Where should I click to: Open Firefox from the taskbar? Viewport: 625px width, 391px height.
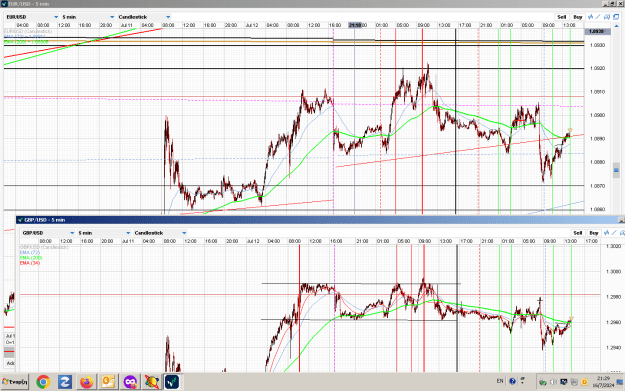click(x=86, y=382)
